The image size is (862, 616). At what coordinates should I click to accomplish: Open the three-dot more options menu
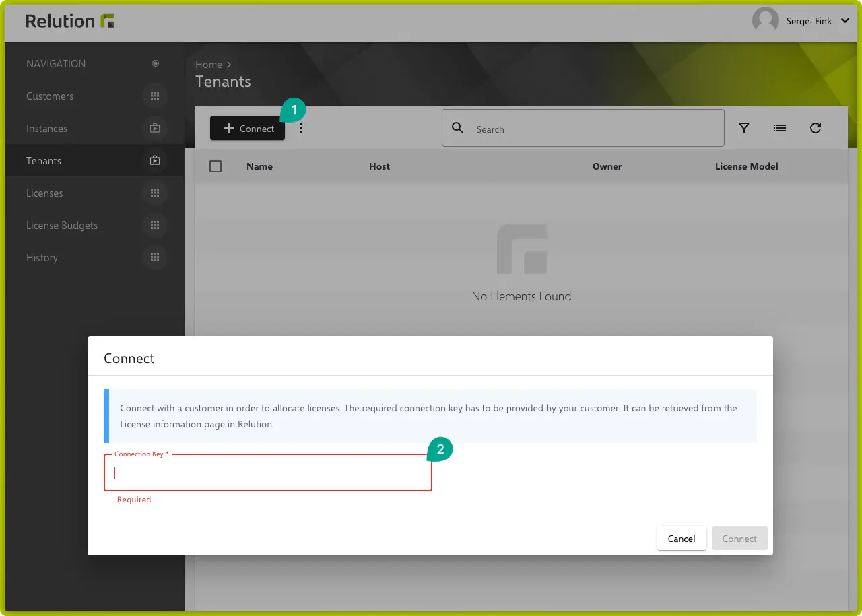tap(301, 128)
